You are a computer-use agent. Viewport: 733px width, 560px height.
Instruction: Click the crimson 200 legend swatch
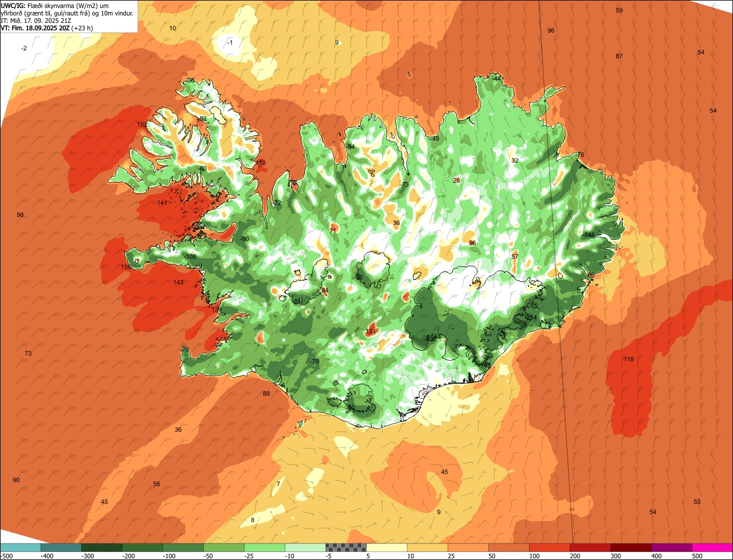[590, 547]
